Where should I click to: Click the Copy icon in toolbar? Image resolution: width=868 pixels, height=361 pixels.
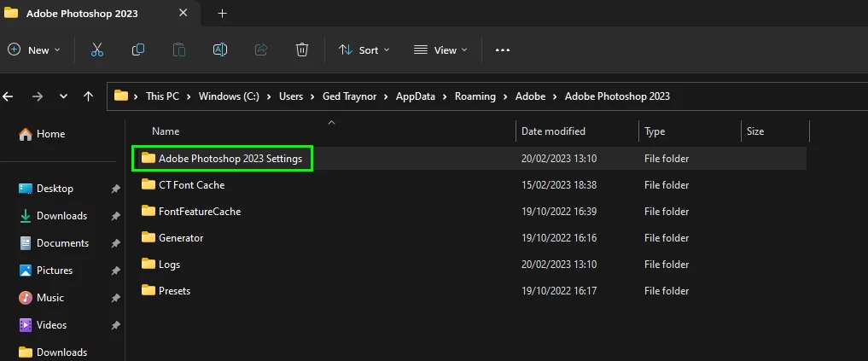click(138, 49)
